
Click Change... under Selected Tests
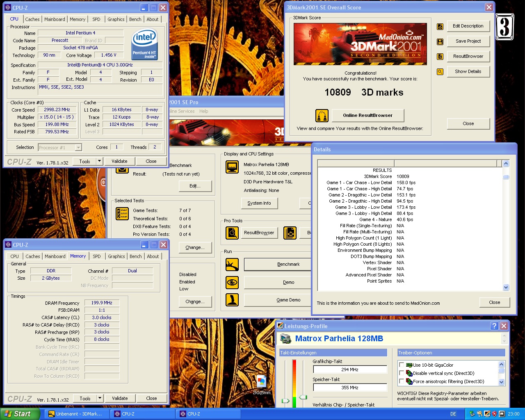pos(195,248)
